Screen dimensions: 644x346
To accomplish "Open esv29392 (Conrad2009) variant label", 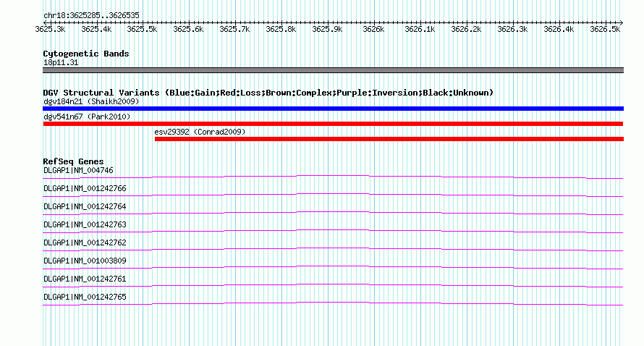I will coord(200,132).
